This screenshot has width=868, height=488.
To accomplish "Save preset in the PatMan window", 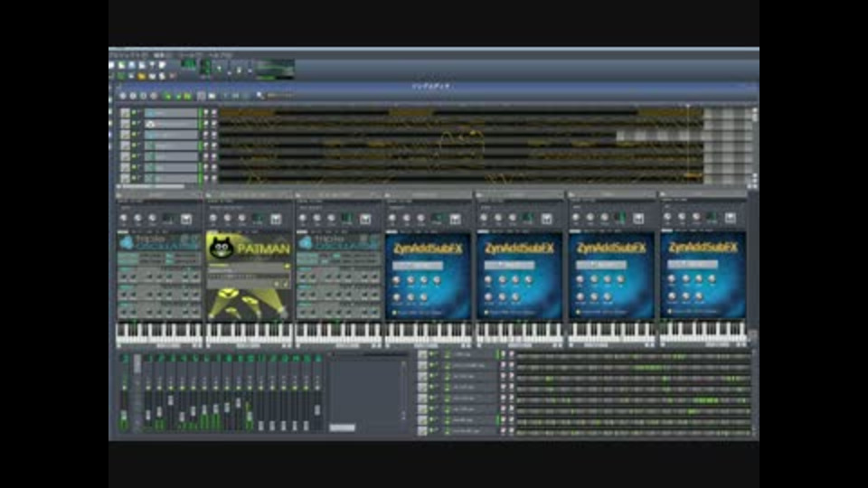I will coord(276,219).
